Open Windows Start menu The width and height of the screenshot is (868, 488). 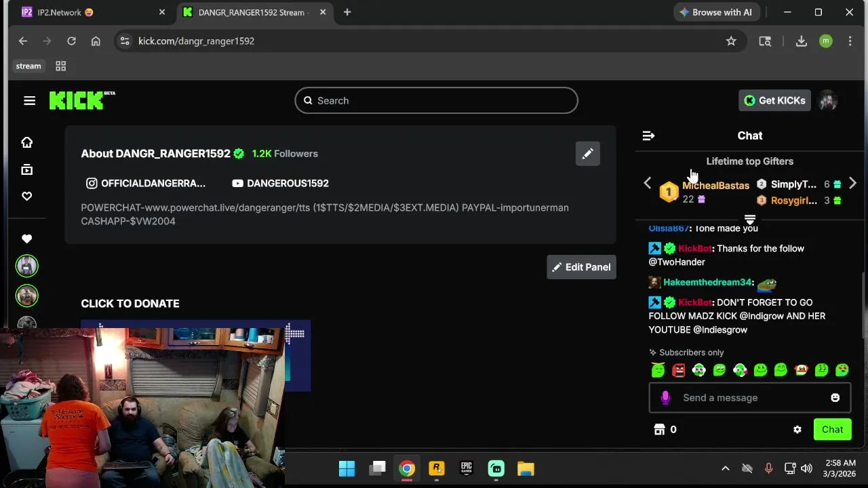[347, 468]
